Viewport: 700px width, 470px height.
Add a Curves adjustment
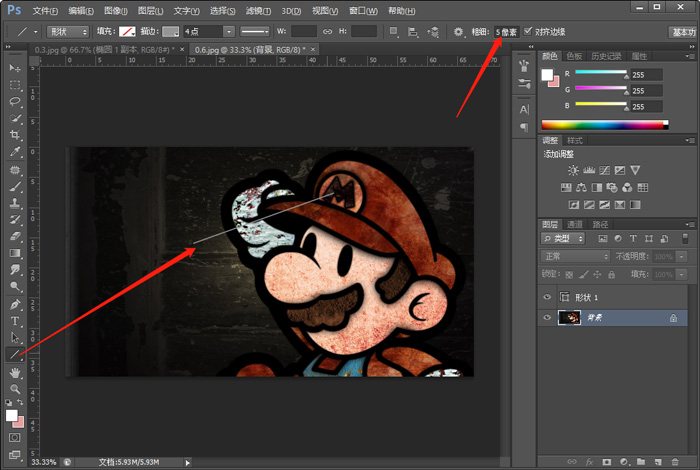point(604,170)
